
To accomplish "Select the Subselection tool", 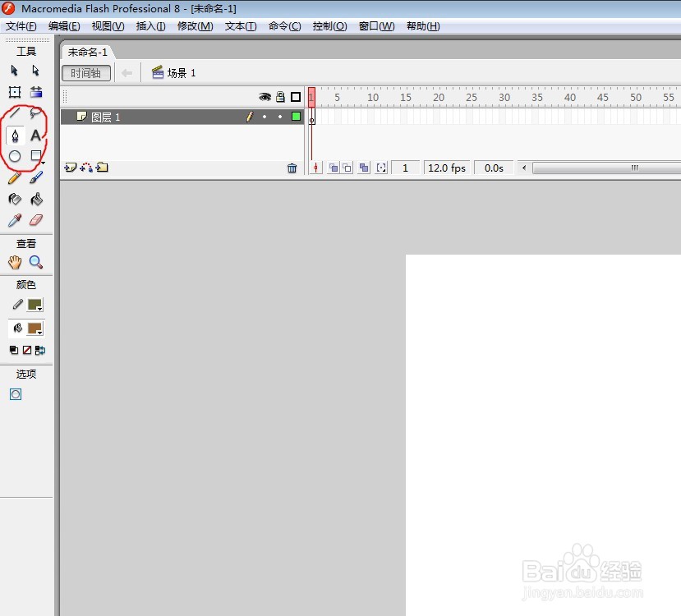I will [x=35, y=71].
